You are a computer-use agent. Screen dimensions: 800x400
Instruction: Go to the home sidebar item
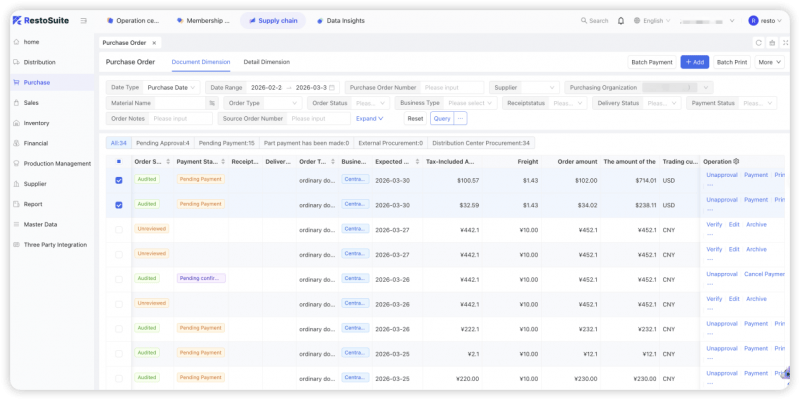point(31,42)
